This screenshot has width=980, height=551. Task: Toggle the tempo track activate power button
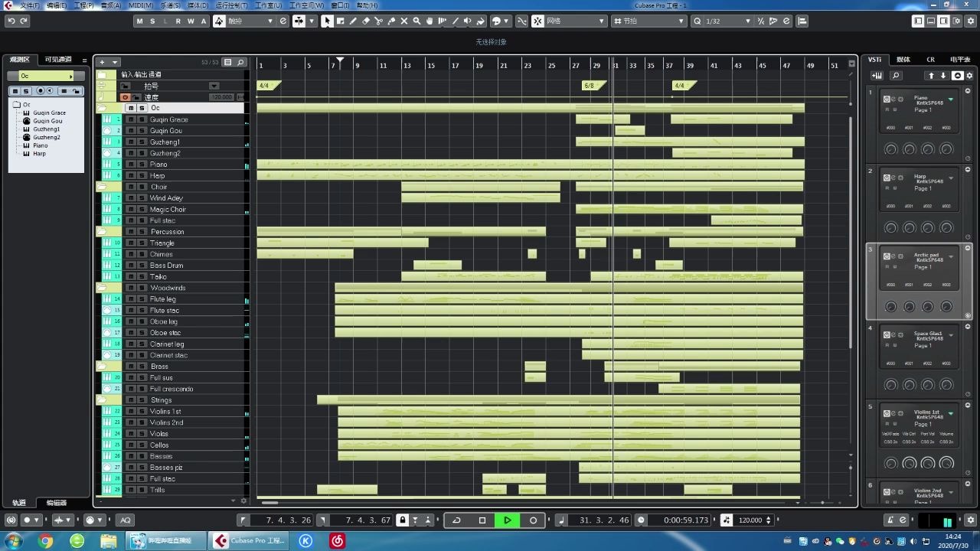[x=125, y=97]
